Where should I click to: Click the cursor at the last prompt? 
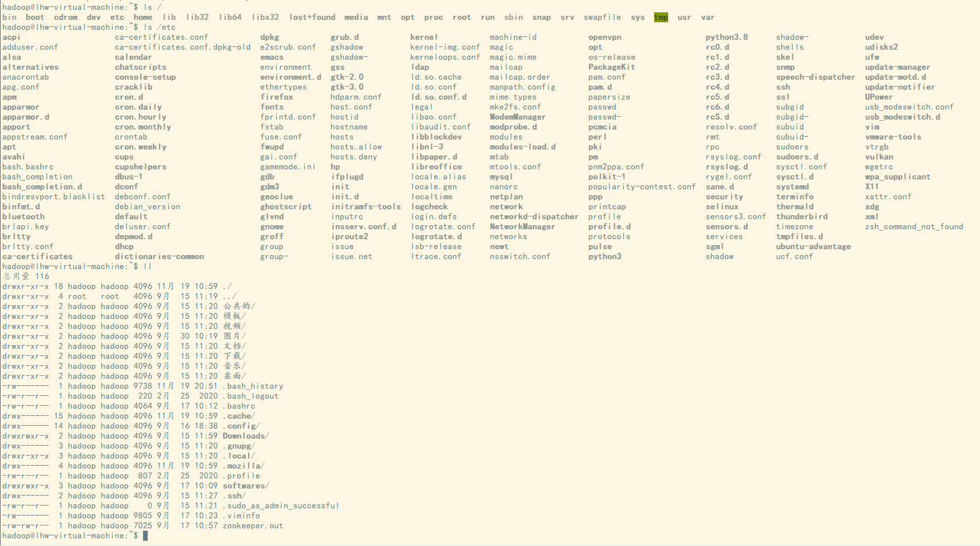(x=145, y=536)
